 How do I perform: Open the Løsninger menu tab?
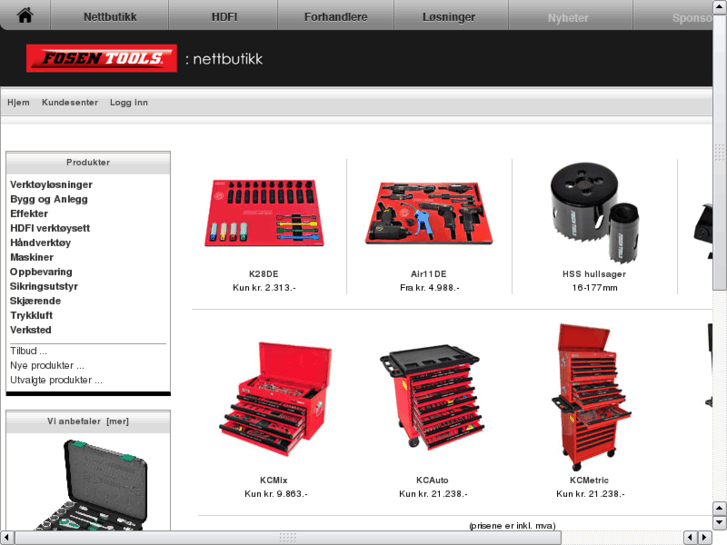449,17
